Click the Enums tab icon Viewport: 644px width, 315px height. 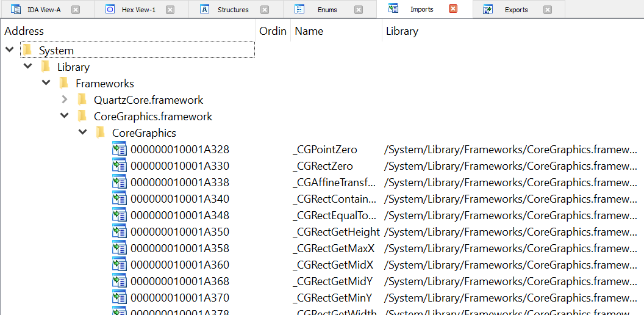[x=299, y=9]
